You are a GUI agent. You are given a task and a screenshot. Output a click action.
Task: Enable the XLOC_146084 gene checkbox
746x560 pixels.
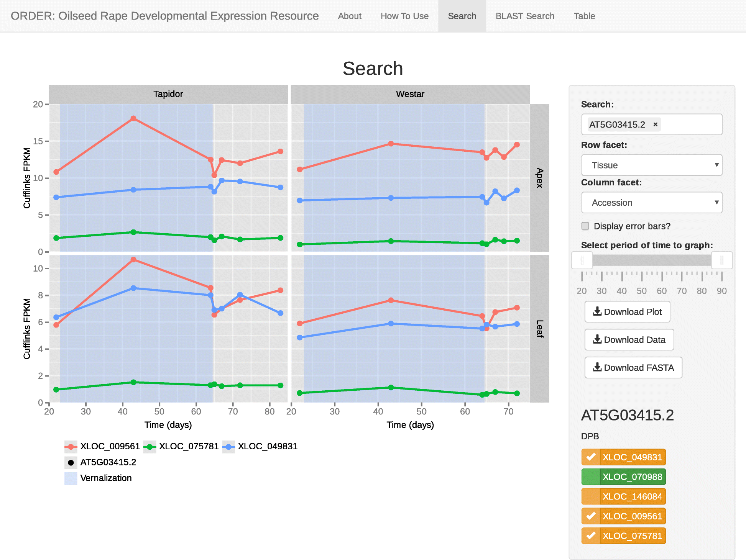click(x=591, y=496)
